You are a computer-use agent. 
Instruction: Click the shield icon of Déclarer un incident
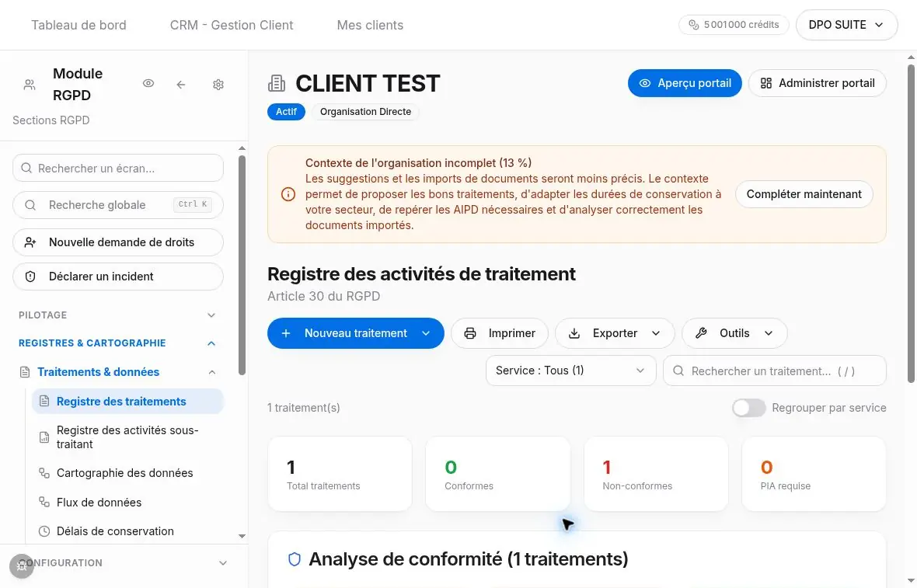[30, 277]
